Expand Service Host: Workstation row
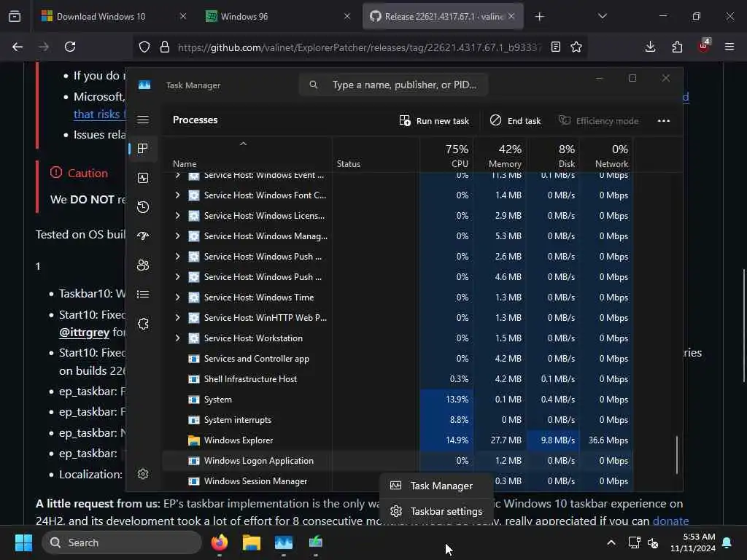 coord(178,338)
